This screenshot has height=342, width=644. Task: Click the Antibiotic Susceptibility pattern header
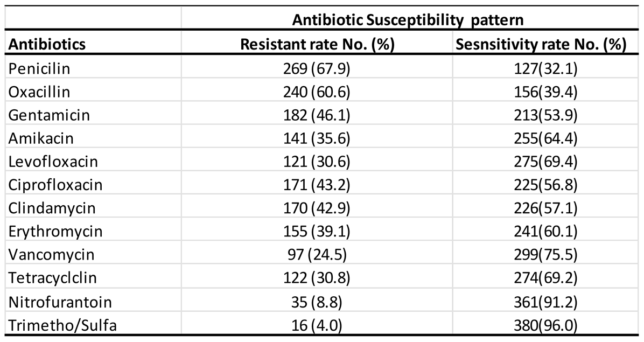[x=408, y=20]
